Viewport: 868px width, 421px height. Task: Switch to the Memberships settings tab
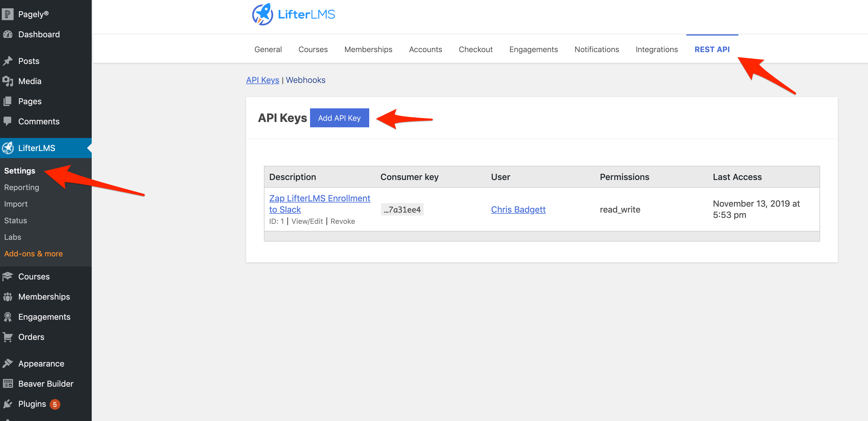coord(368,49)
